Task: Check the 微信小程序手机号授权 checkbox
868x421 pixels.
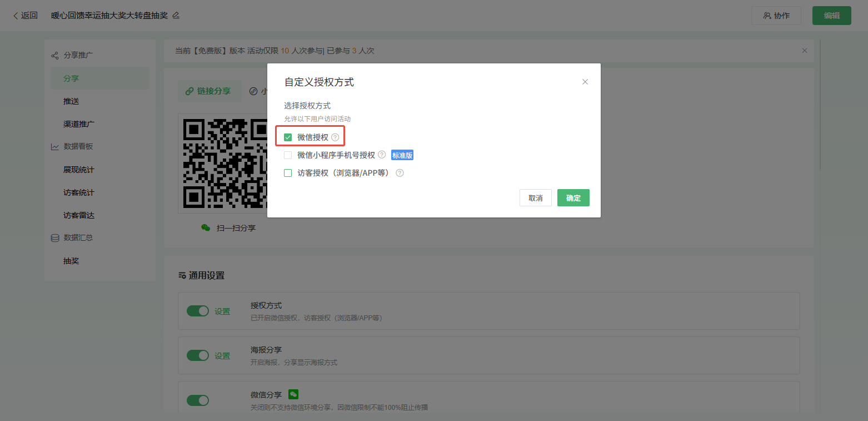Action: tap(288, 155)
